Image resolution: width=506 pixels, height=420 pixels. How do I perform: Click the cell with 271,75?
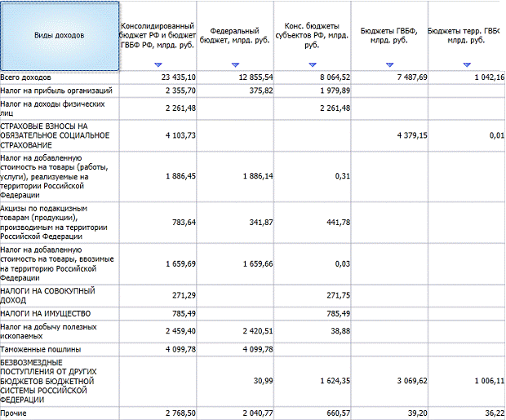tap(313, 295)
